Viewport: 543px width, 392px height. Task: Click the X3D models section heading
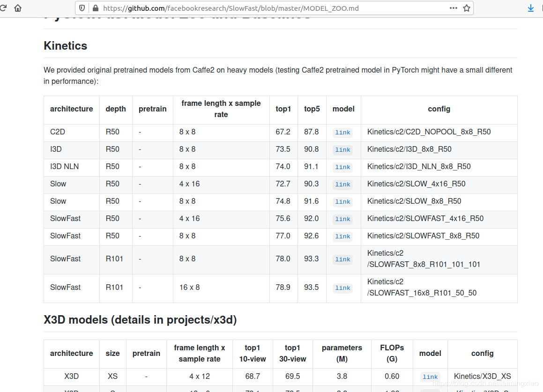pos(140,320)
